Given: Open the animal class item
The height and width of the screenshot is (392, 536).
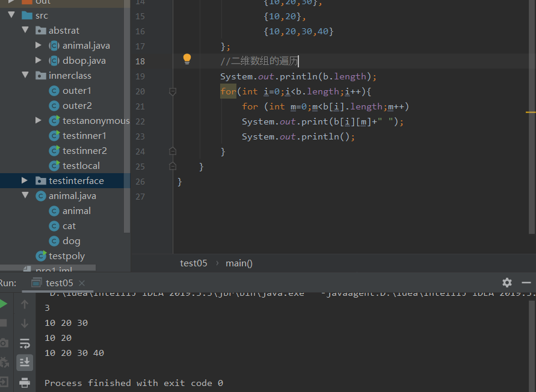Looking at the screenshot, I should (76, 211).
